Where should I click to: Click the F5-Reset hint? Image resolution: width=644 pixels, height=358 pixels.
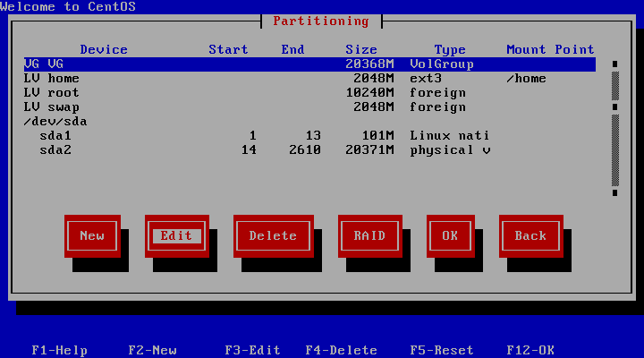442,350
